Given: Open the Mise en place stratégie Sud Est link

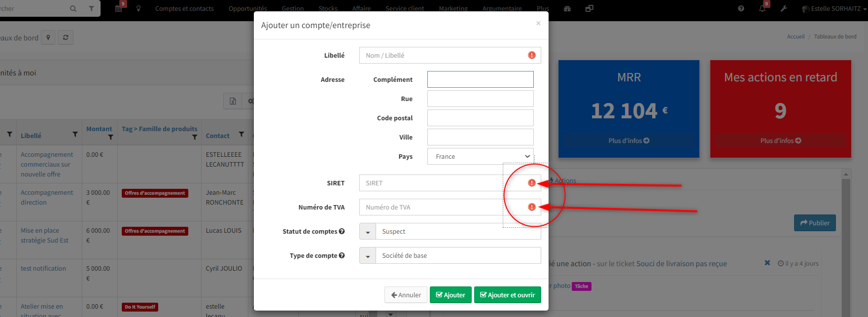Looking at the screenshot, I should [44, 235].
